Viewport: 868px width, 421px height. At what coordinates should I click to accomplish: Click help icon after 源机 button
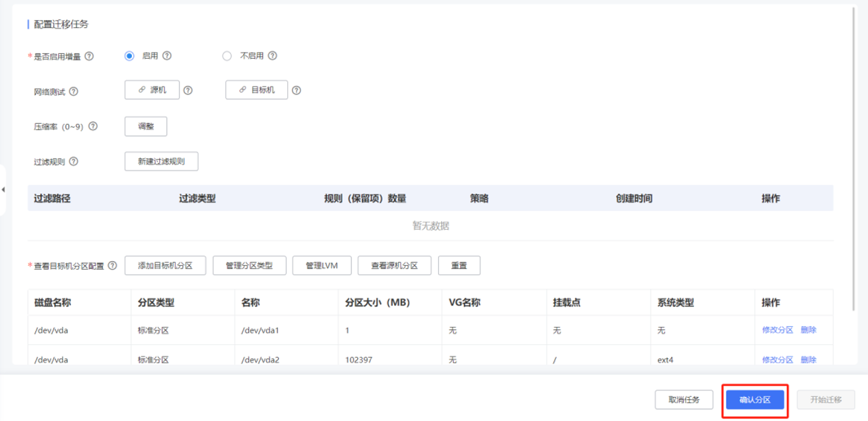[188, 91]
